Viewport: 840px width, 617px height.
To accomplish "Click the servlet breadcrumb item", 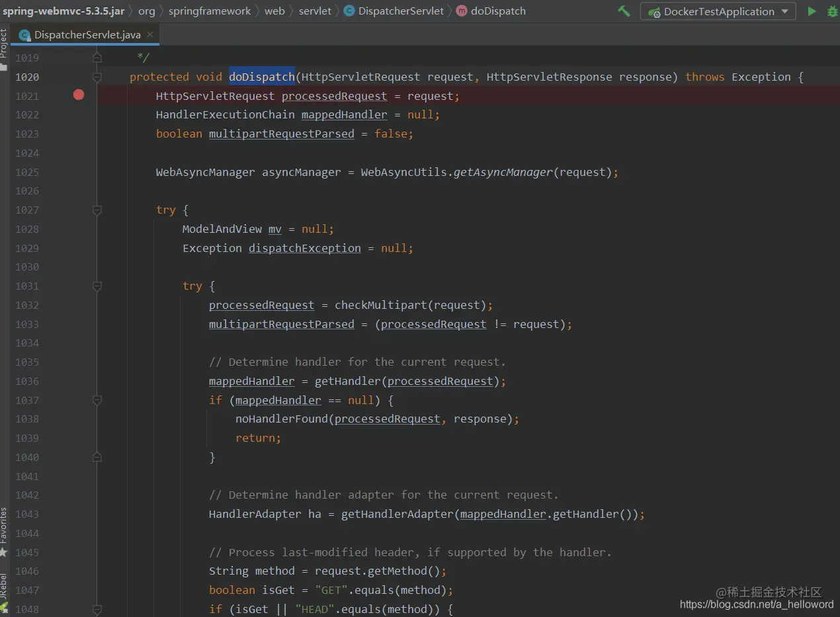I will pyautogui.click(x=315, y=11).
